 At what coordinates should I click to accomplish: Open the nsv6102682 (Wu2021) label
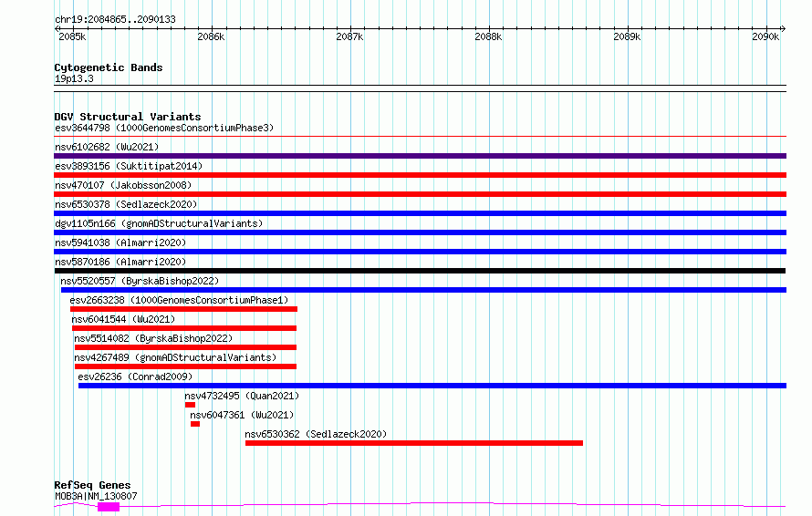click(107, 147)
